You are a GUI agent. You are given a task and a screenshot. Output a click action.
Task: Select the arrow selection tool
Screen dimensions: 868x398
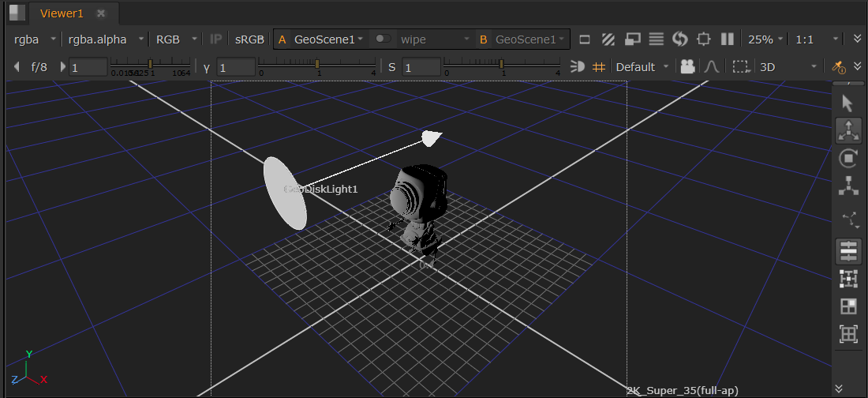tap(847, 103)
